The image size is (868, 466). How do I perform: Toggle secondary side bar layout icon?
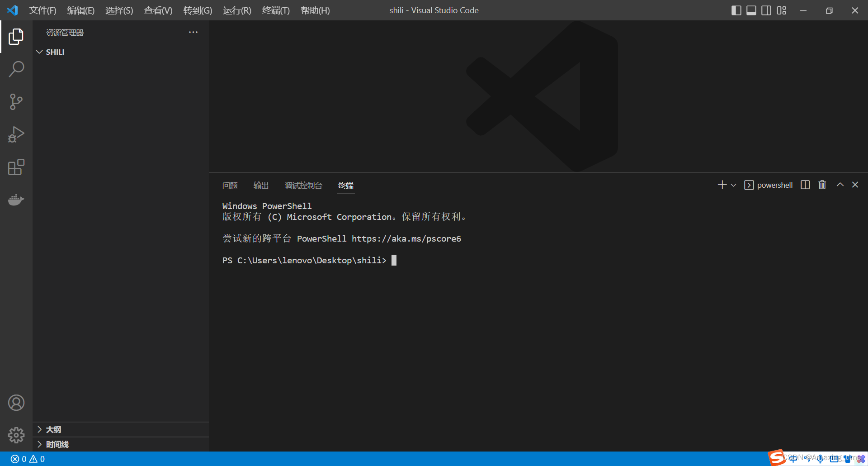click(766, 10)
